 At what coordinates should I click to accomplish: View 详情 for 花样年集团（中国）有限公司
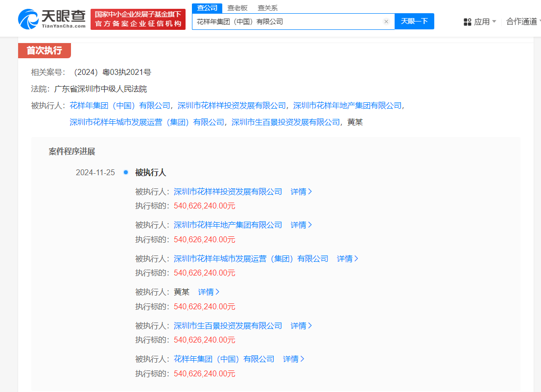click(x=293, y=359)
